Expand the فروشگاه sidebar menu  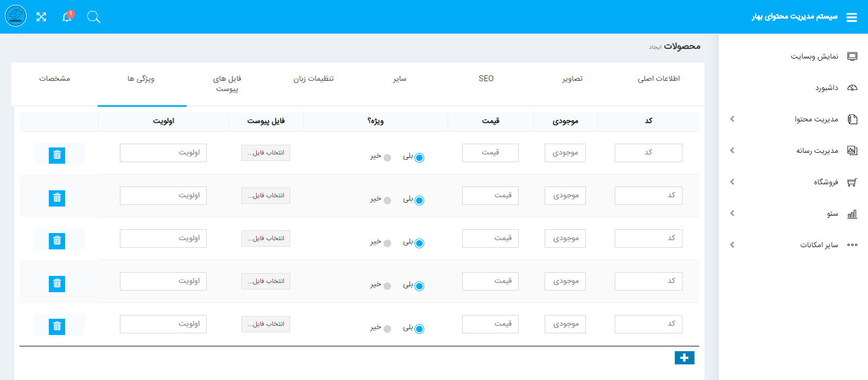(x=825, y=182)
